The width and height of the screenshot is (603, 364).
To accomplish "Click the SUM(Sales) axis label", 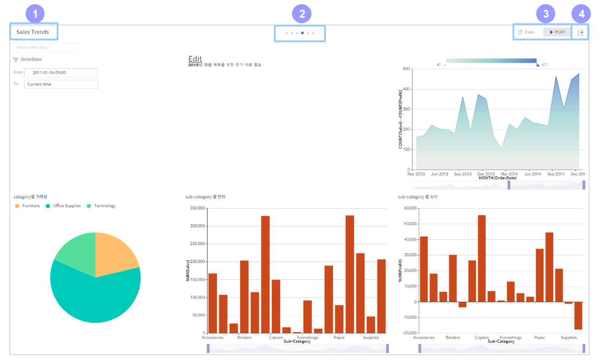I will click(x=188, y=270).
